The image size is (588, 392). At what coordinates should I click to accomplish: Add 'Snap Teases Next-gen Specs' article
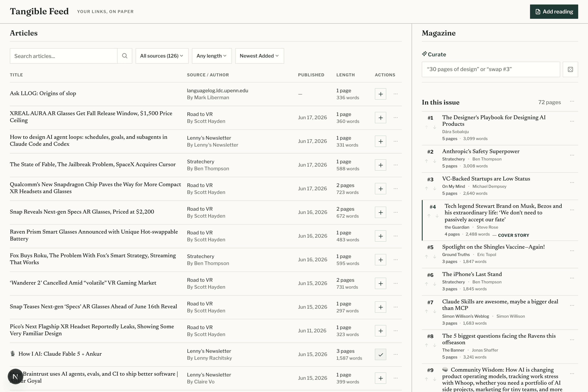[x=381, y=307]
